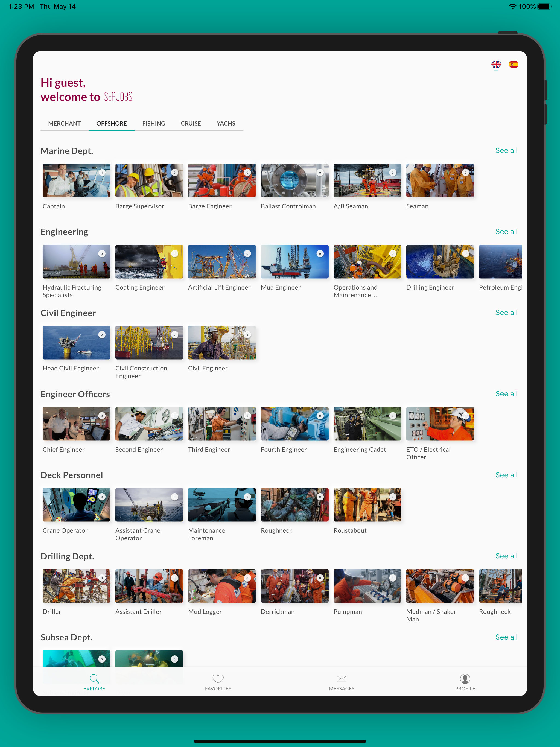Open the Coating Engineer thumbnail
The width and height of the screenshot is (560, 747).
point(149,261)
